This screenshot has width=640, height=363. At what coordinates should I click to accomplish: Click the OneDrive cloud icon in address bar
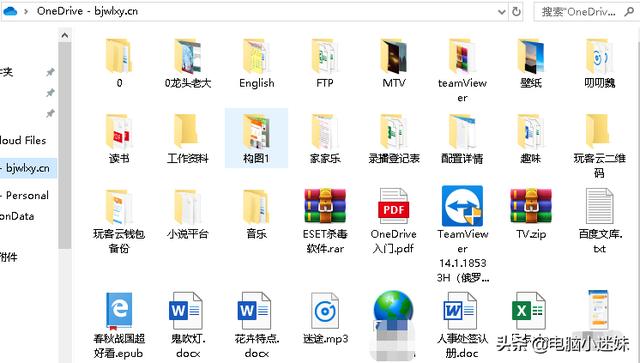[x=10, y=11]
